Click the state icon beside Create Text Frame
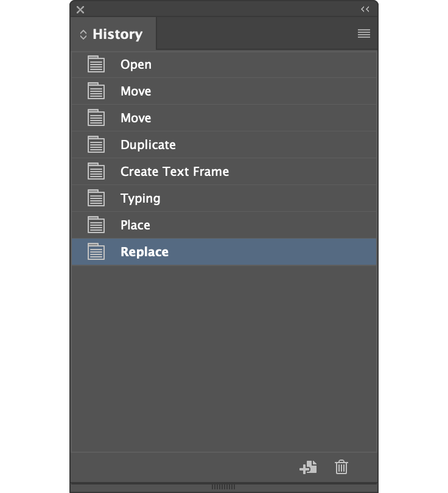Viewport: 448px width, 493px height. click(x=96, y=171)
